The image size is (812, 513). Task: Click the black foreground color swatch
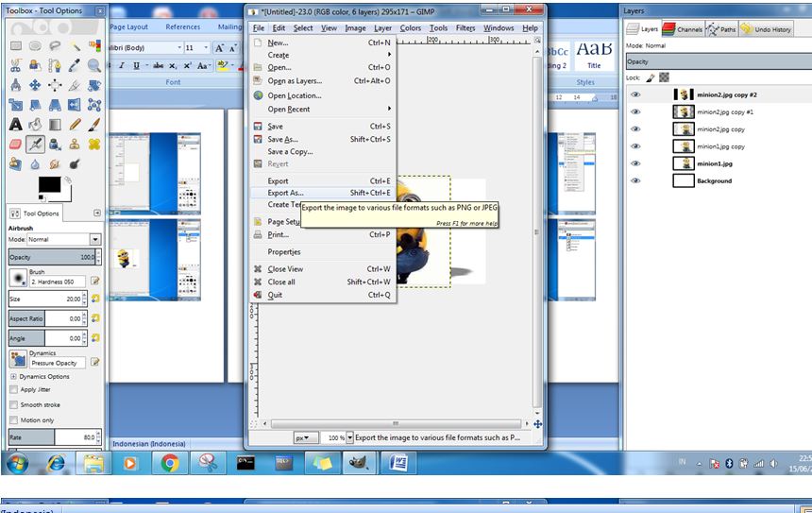(49, 184)
